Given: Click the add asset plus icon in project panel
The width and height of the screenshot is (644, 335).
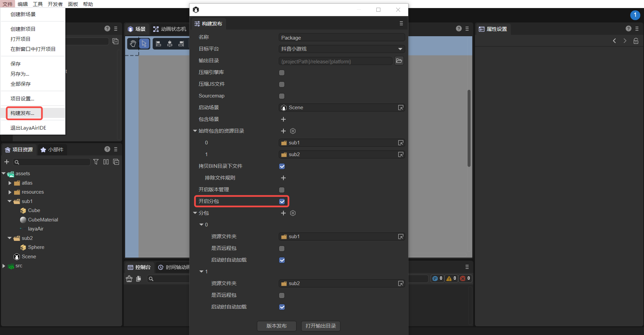Looking at the screenshot, I should 7,162.
